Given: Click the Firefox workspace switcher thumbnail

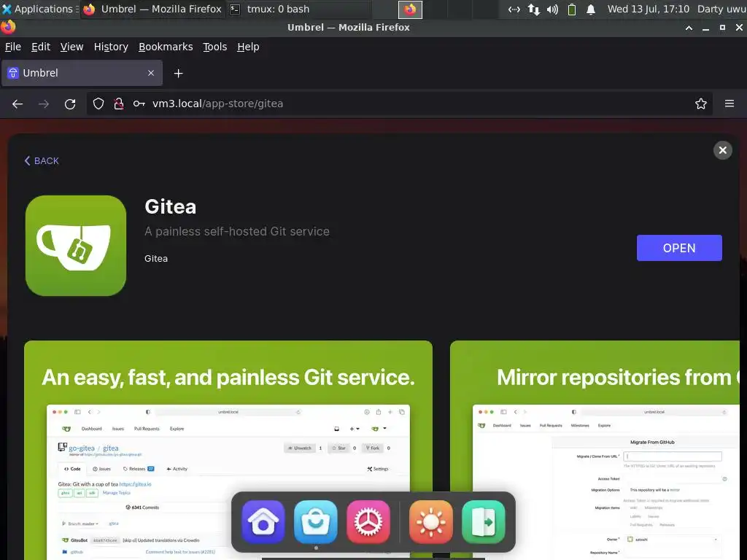Looking at the screenshot, I should tap(410, 9).
